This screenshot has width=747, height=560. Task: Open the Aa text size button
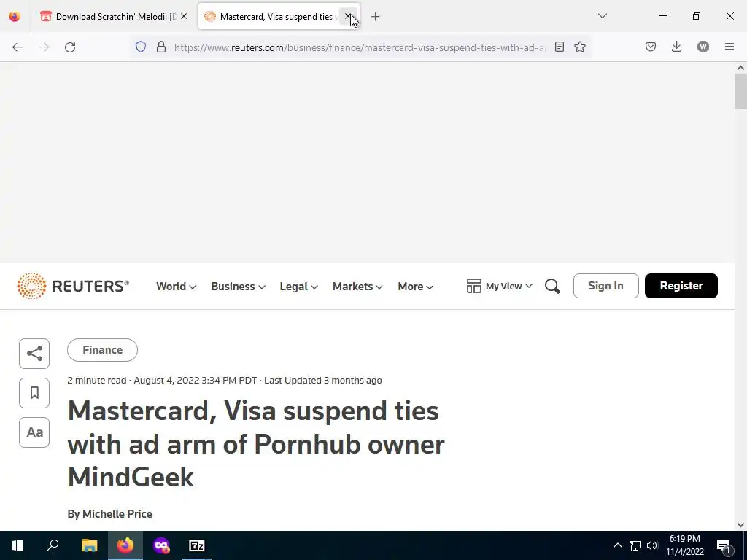(34, 432)
